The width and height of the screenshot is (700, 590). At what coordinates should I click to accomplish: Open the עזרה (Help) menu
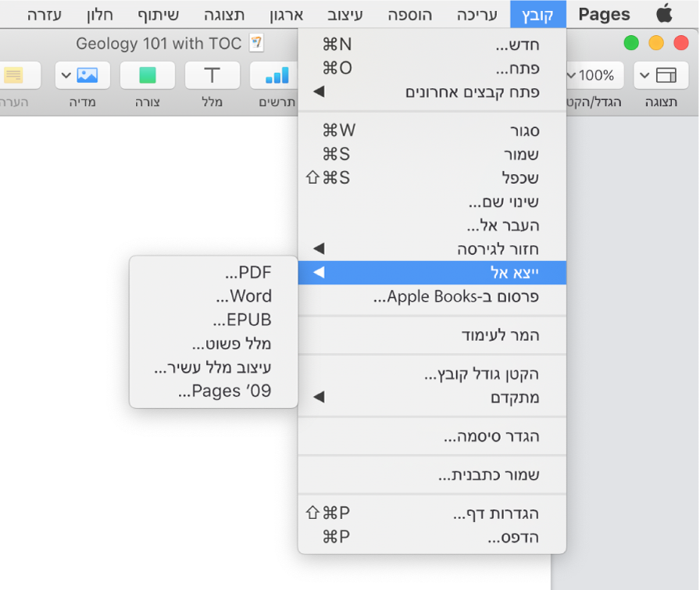pos(45,15)
